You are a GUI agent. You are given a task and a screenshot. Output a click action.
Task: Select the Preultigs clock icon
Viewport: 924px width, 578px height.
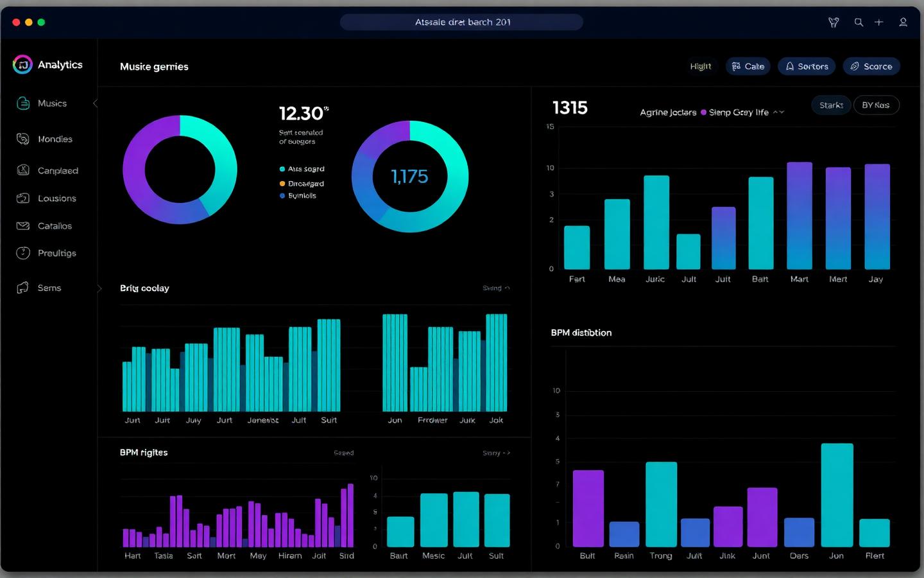(23, 253)
